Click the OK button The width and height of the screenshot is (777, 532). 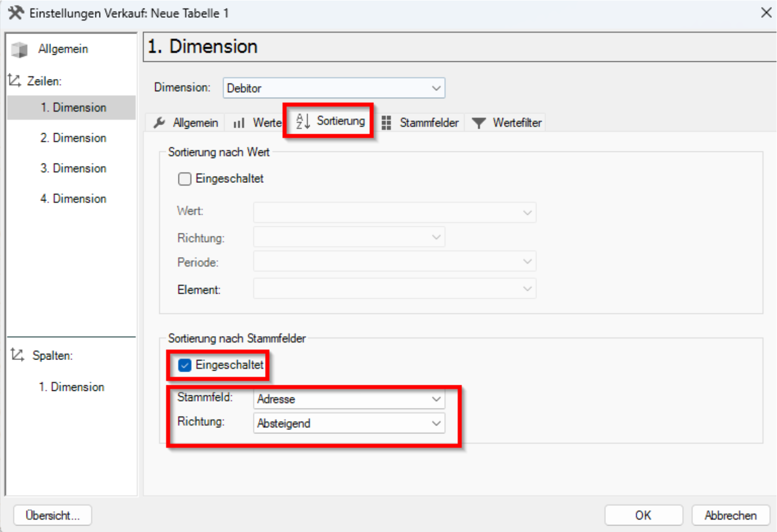pyautogui.click(x=643, y=515)
